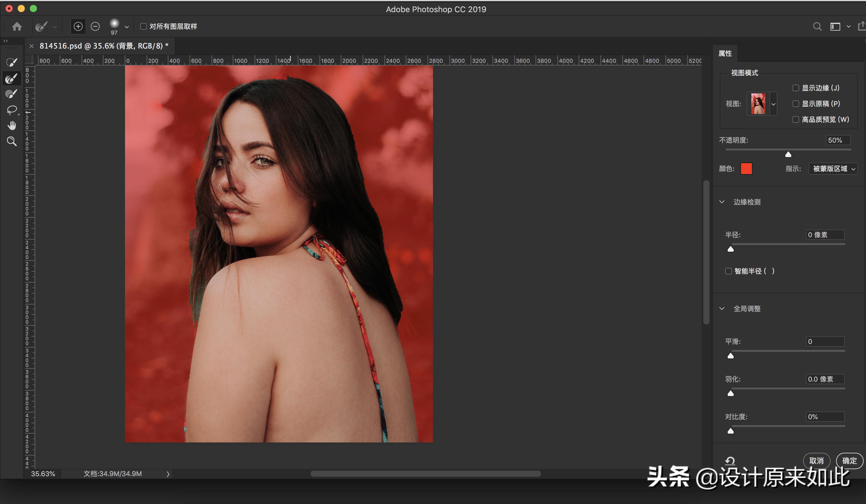Enable 对所有图层取样 checkbox
Screen dimensions: 866x504
[x=143, y=26]
